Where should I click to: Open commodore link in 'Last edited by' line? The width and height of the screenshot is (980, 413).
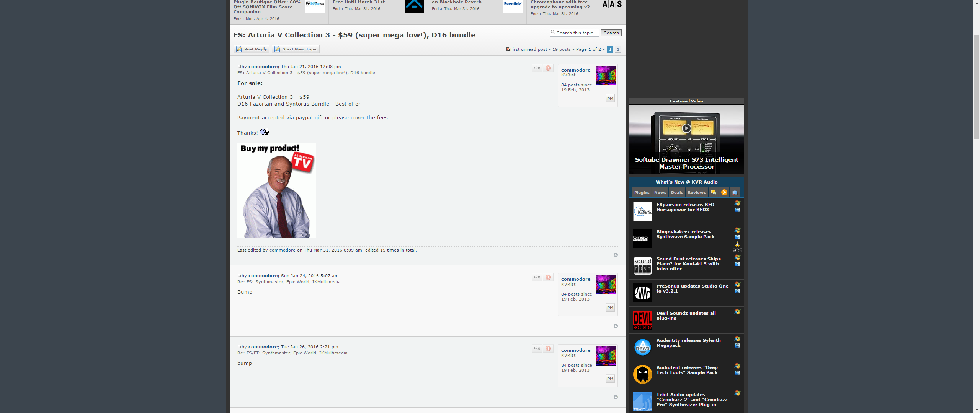[282, 250]
